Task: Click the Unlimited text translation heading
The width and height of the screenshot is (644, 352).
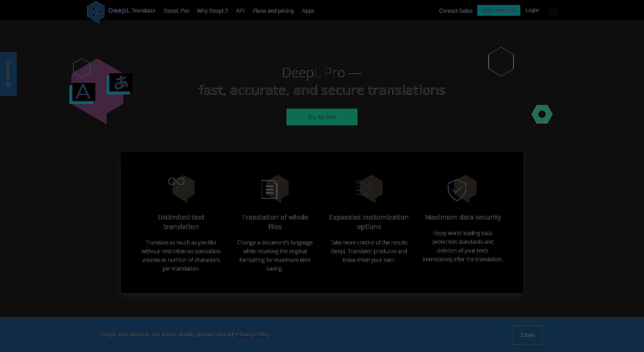Action: [181, 222]
